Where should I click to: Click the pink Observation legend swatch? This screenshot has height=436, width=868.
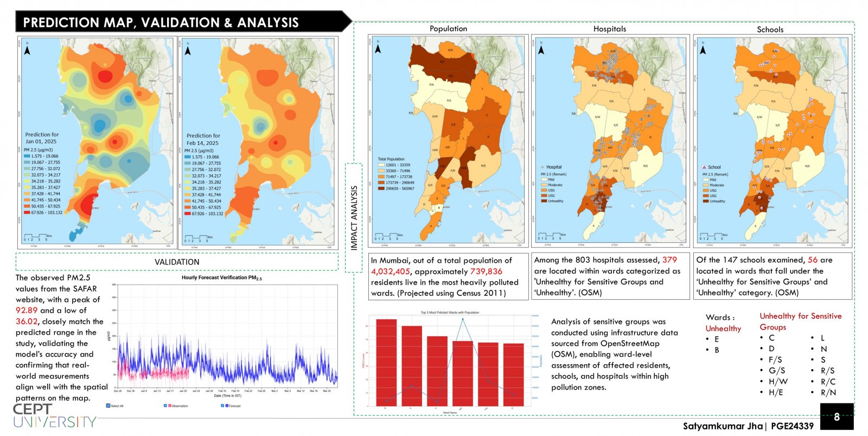click(170, 406)
